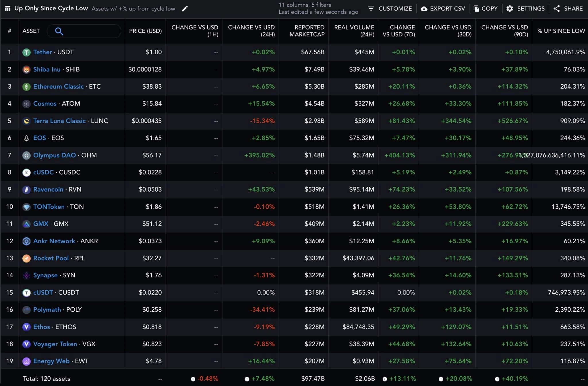This screenshot has height=386, width=588.
Task: Open the Terra Luna Classic link
Action: (59, 121)
